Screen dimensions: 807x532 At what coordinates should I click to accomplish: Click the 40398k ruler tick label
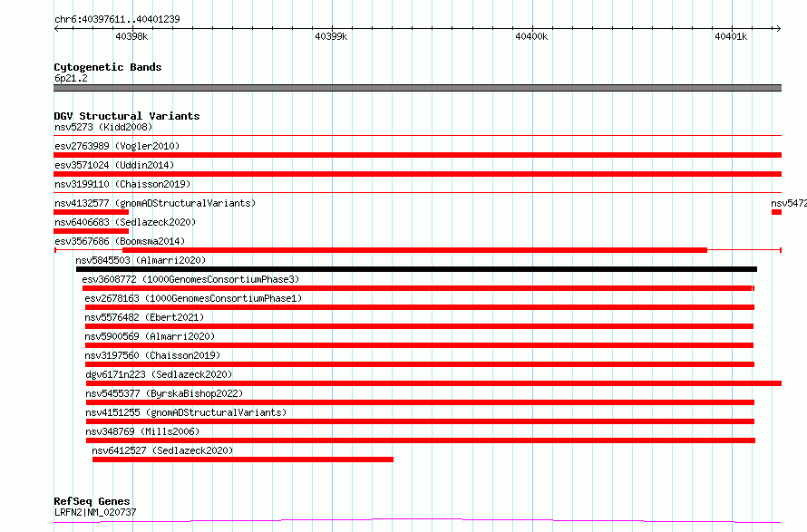pos(131,36)
